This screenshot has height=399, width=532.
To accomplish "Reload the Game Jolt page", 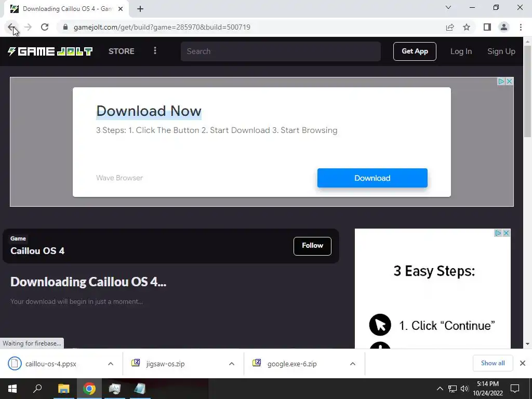I will pyautogui.click(x=45, y=27).
